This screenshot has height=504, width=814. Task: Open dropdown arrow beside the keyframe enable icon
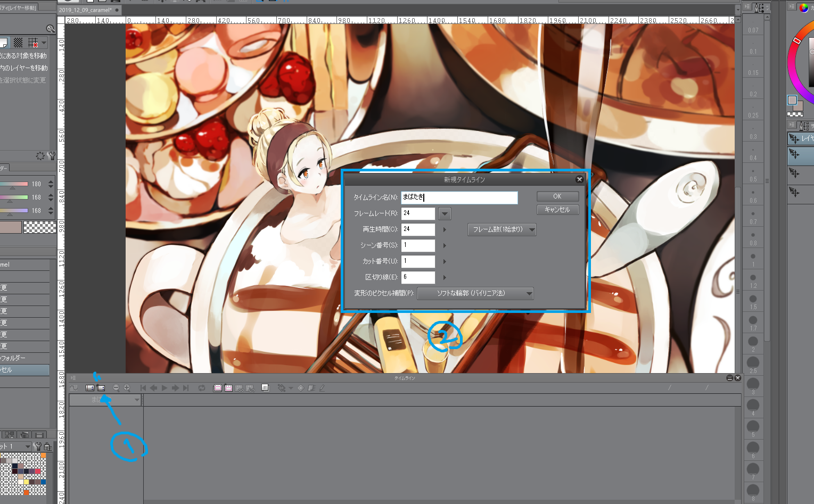pos(291,388)
